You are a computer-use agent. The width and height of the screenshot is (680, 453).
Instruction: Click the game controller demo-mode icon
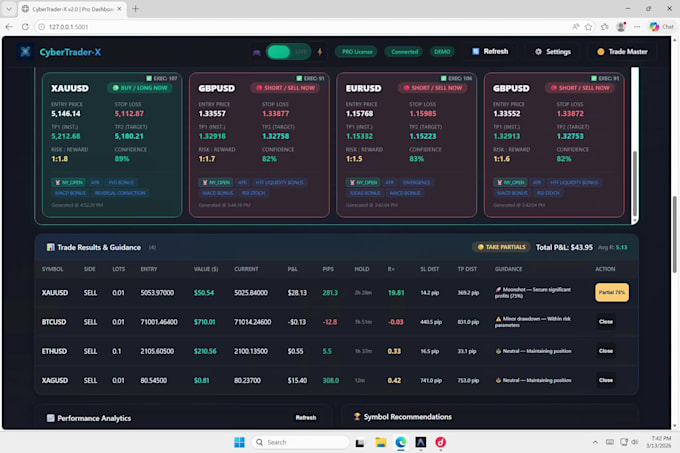(257, 52)
